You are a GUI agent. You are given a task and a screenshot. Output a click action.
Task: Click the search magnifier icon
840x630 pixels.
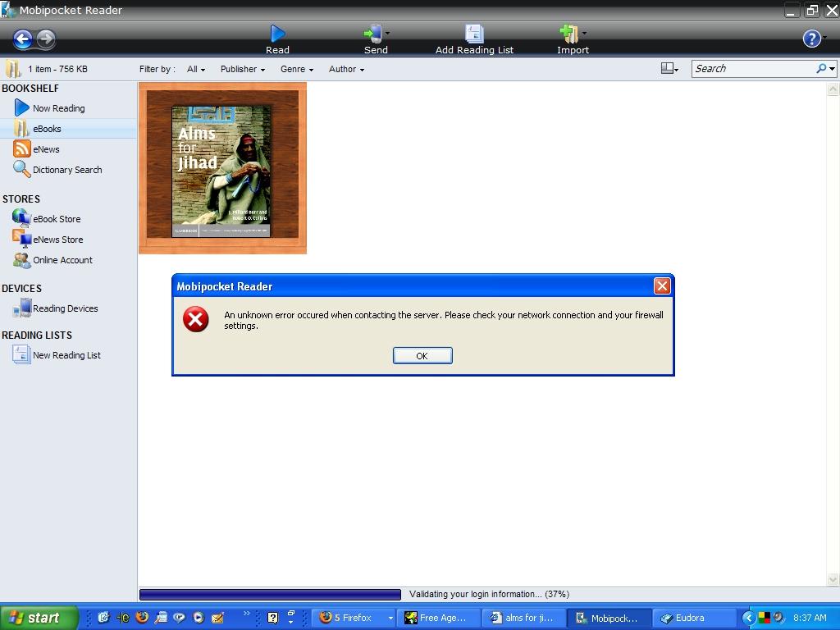(821, 69)
